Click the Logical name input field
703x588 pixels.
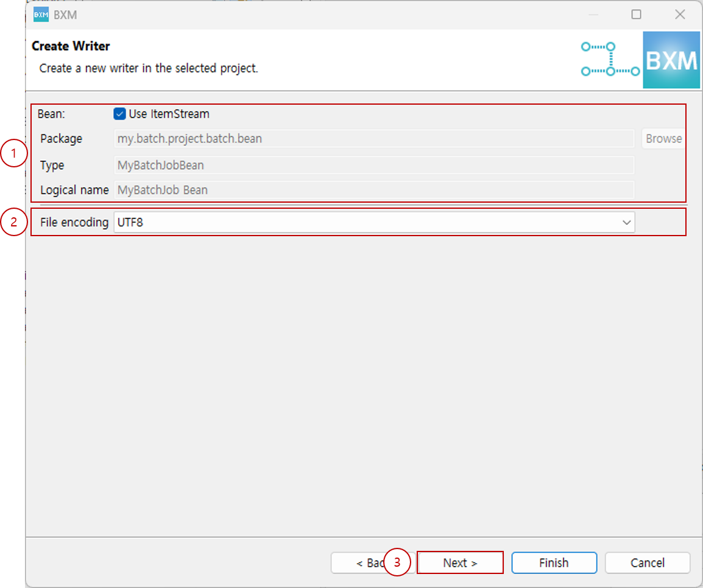pos(375,189)
